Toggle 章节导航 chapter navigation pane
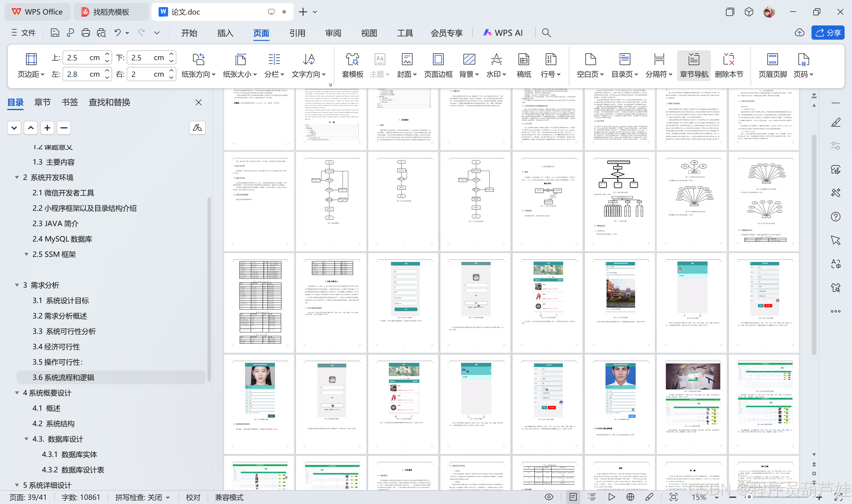This screenshot has height=504, width=852. coord(694,66)
